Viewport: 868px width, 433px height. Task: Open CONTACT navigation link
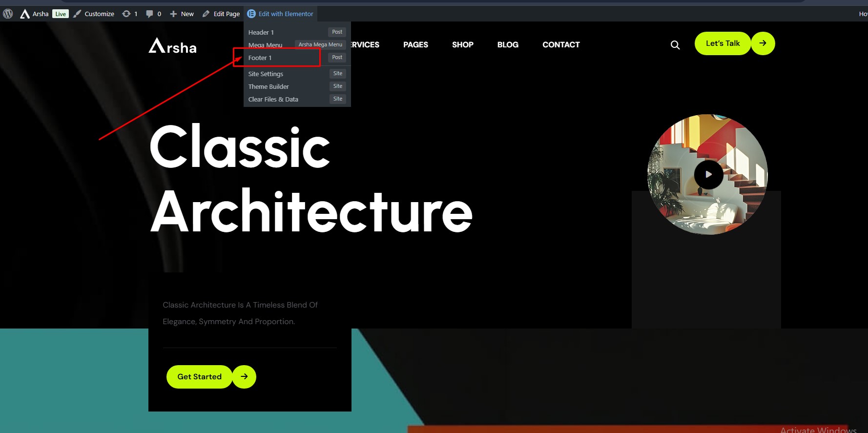click(561, 44)
